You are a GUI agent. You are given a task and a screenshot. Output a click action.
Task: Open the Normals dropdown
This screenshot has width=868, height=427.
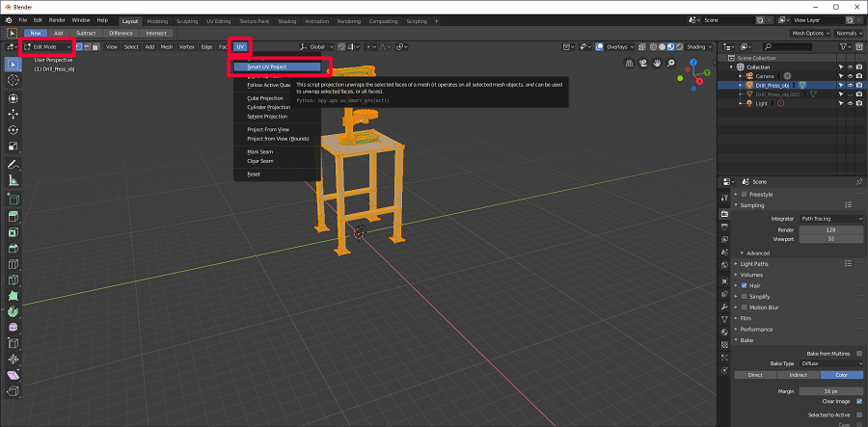pyautogui.click(x=848, y=33)
